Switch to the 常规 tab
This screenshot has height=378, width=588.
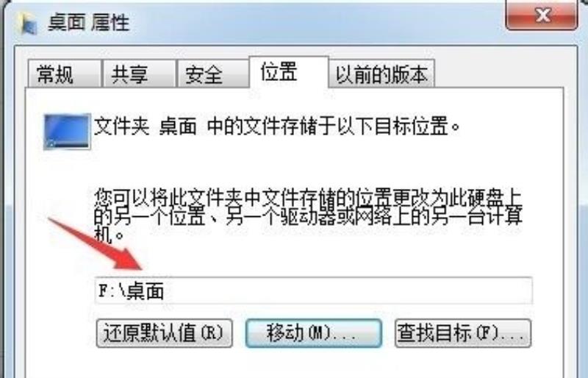64,74
